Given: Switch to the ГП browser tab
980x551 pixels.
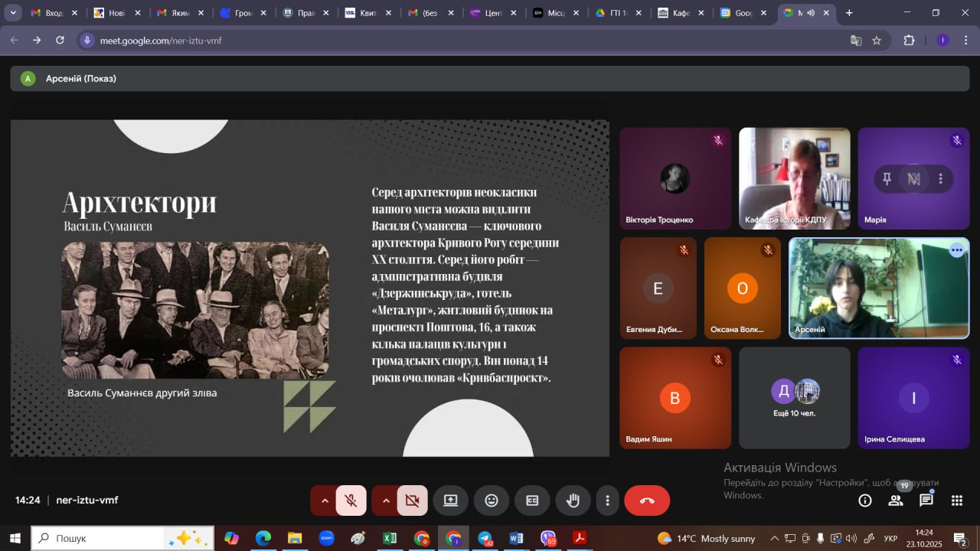Looking at the screenshot, I should [612, 13].
